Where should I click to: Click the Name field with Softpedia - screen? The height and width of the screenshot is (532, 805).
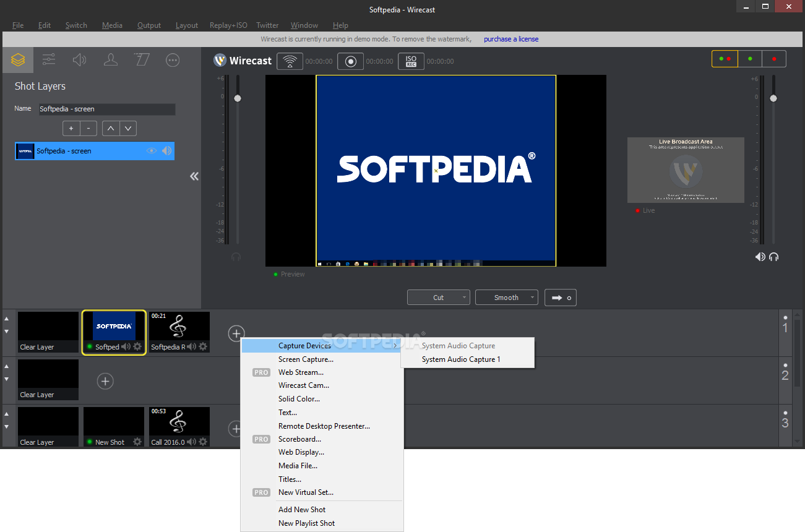pyautogui.click(x=107, y=109)
